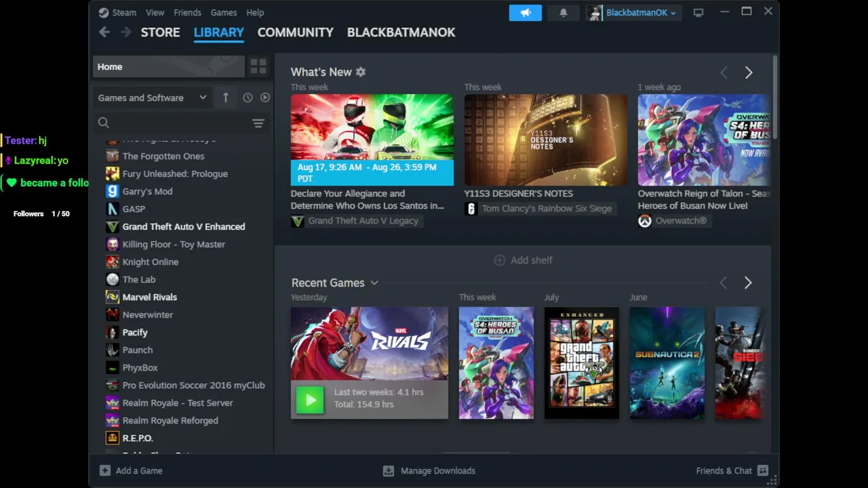The image size is (868, 488).
Task: Show previous What's New items arrow
Action: pyautogui.click(x=724, y=73)
